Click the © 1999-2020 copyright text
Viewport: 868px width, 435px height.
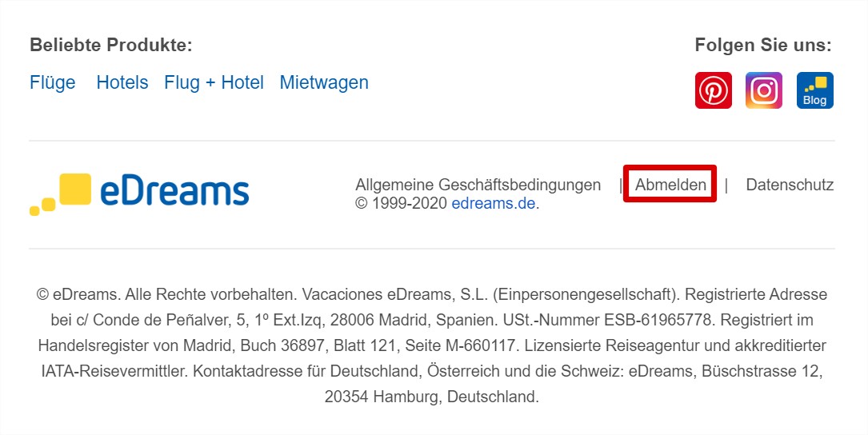coord(402,203)
